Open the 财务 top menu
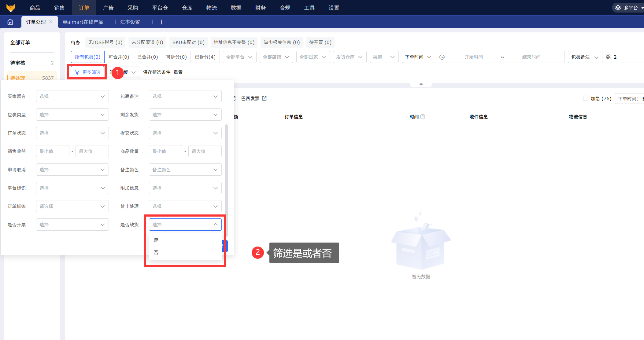 261,8
